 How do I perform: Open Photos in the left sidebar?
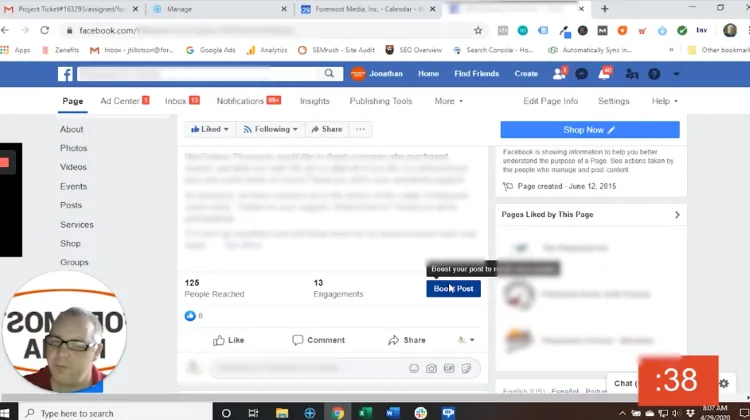74,148
